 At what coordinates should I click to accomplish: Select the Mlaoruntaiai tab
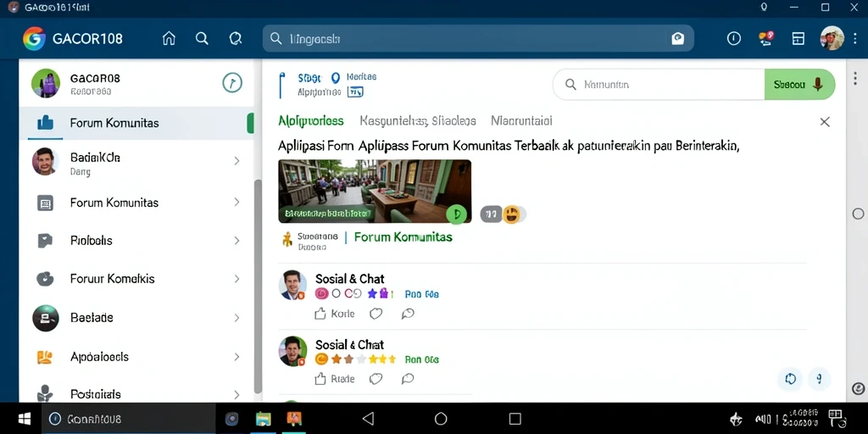click(521, 120)
